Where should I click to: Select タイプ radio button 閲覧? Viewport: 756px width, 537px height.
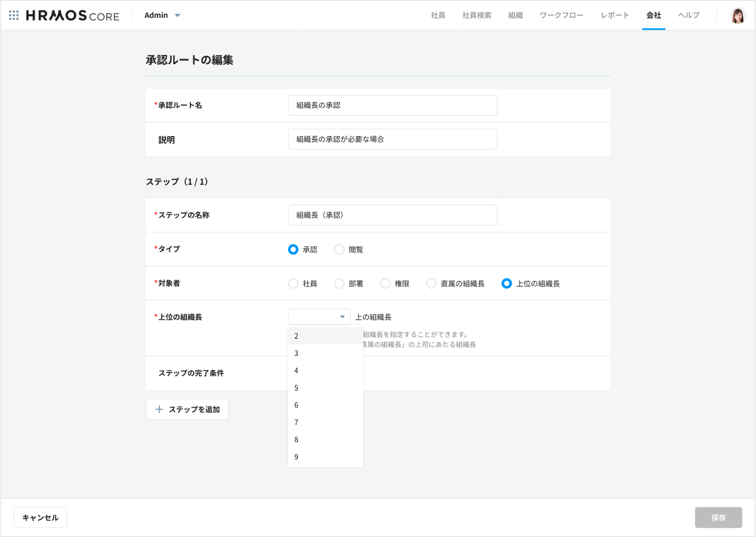pyautogui.click(x=339, y=249)
